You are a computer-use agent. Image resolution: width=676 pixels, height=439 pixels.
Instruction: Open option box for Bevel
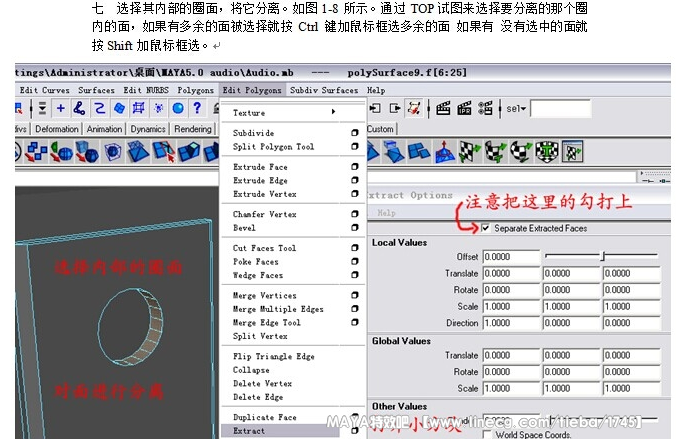(x=354, y=227)
